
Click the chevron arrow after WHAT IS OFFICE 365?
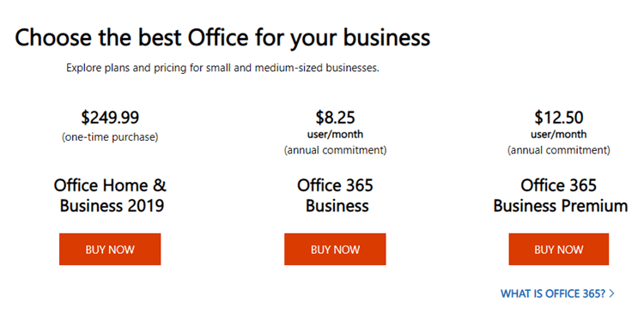(612, 293)
